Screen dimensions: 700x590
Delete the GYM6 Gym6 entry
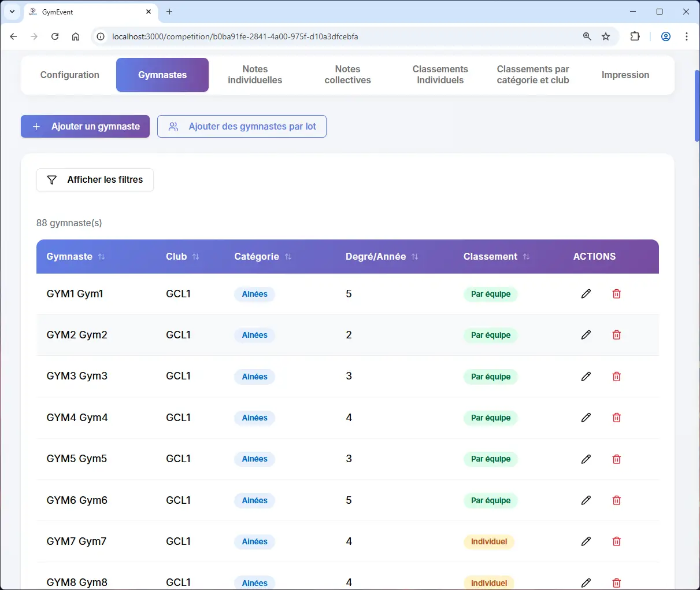pyautogui.click(x=617, y=500)
